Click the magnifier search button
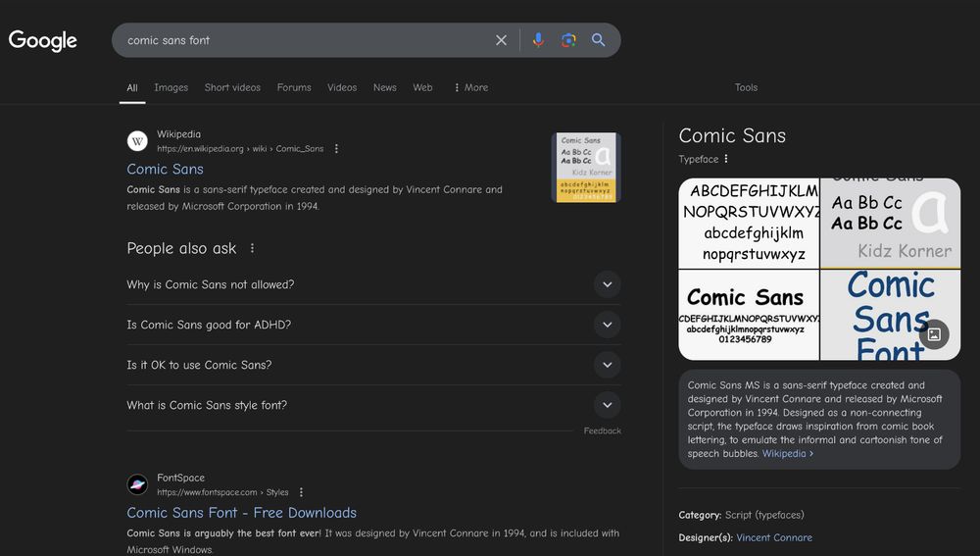The height and width of the screenshot is (556, 980). 598,40
